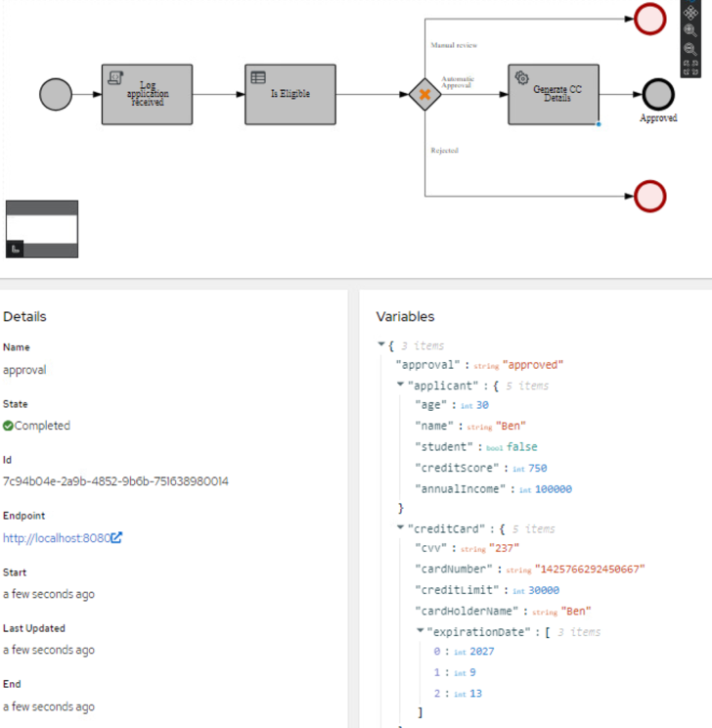Click the Manual review red end event
The image size is (712, 728).
649,19
